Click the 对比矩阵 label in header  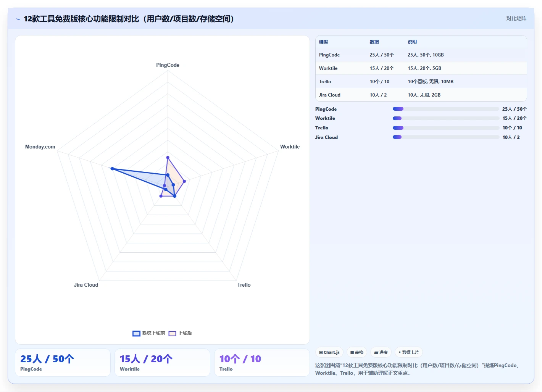[516, 19]
